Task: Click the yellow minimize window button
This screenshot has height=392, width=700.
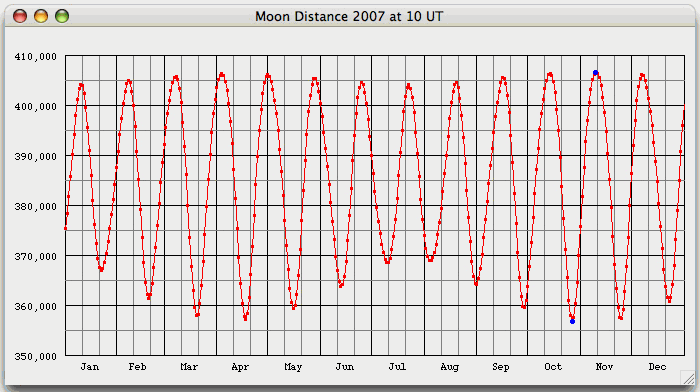Action: click(41, 16)
